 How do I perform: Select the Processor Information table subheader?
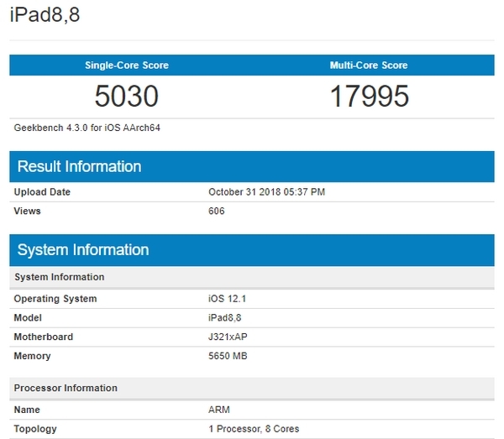point(66,388)
